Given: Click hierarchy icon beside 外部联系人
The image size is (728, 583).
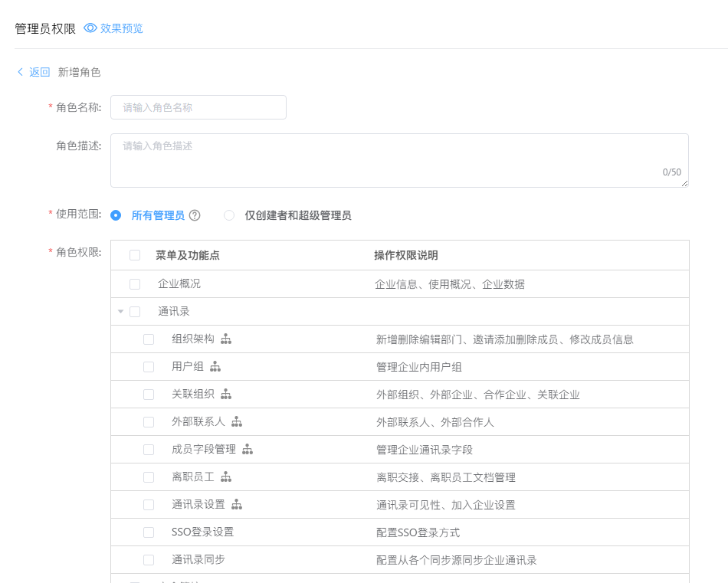Looking at the screenshot, I should (x=237, y=422).
